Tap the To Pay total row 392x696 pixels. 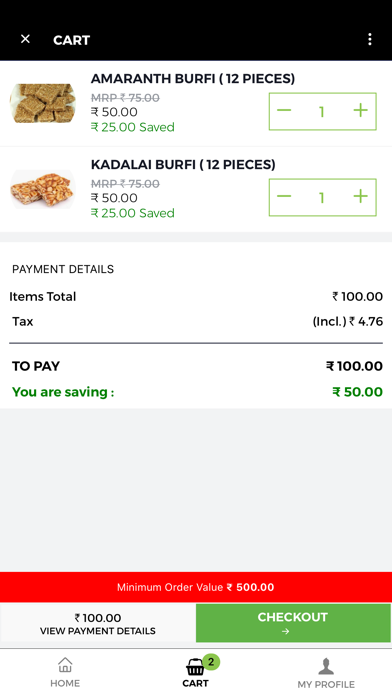point(196,366)
